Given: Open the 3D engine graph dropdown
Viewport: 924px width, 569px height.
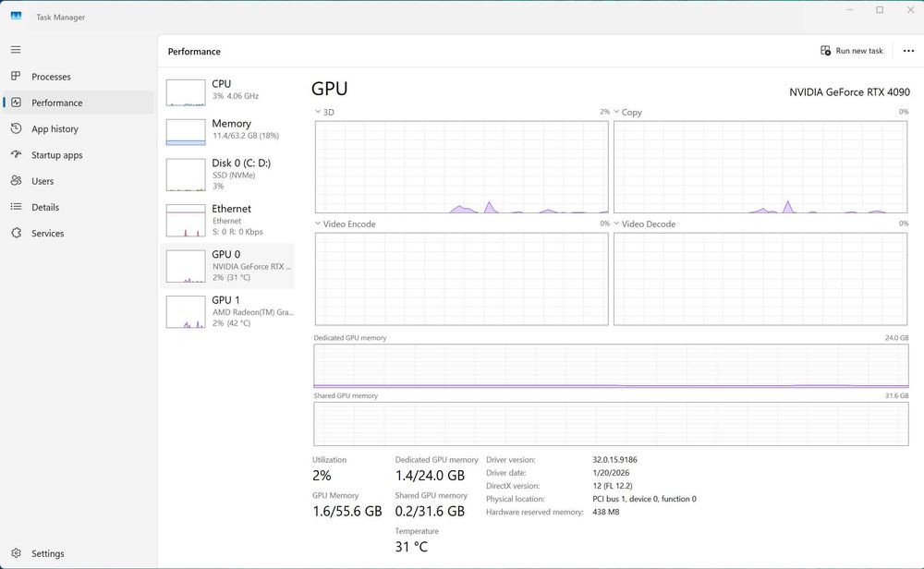Looking at the screenshot, I should pos(318,112).
